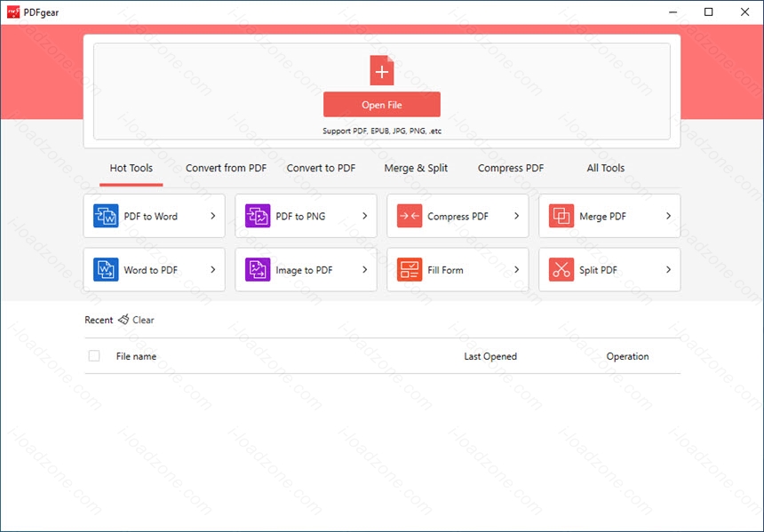Click the Word to PDF icon
Viewport: 764px width, 532px height.
pos(106,269)
